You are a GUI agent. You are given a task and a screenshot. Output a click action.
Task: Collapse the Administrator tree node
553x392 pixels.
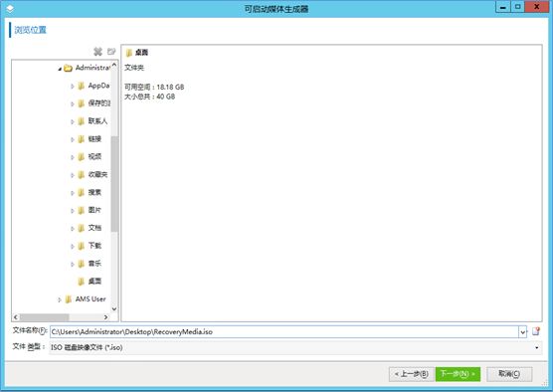[x=60, y=69]
